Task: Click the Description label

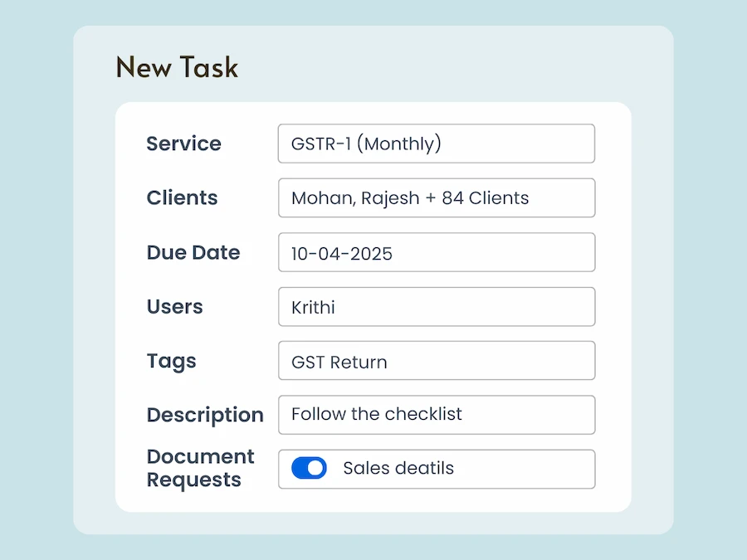Action: point(205,415)
